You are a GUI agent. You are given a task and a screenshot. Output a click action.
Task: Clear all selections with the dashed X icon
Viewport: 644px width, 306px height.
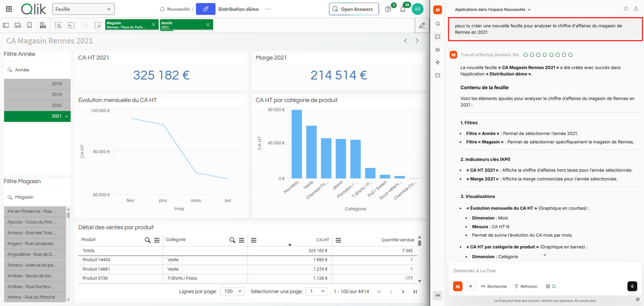(x=97, y=25)
